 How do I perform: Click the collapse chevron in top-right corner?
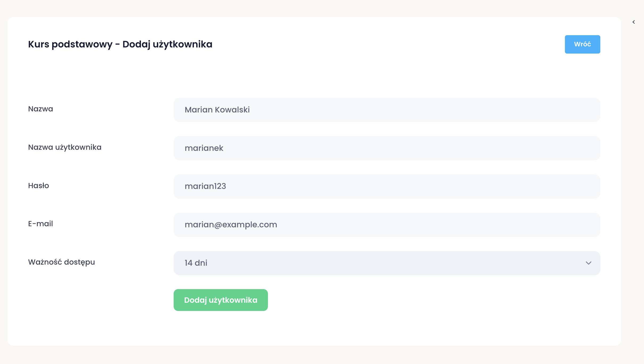[x=634, y=22]
